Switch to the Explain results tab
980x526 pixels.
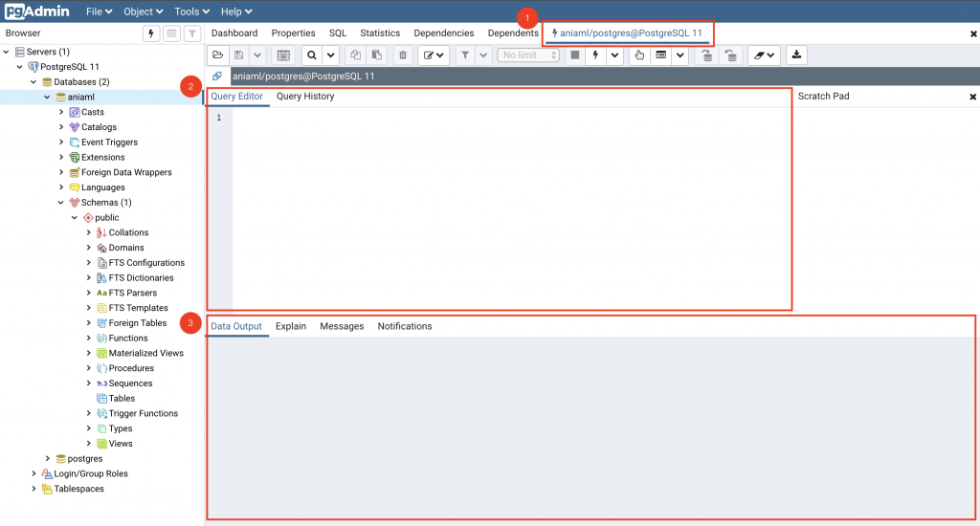(x=291, y=326)
